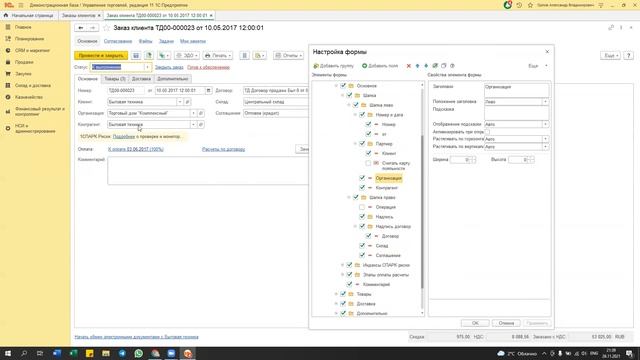Click OK in form settings dialog

[475, 323]
